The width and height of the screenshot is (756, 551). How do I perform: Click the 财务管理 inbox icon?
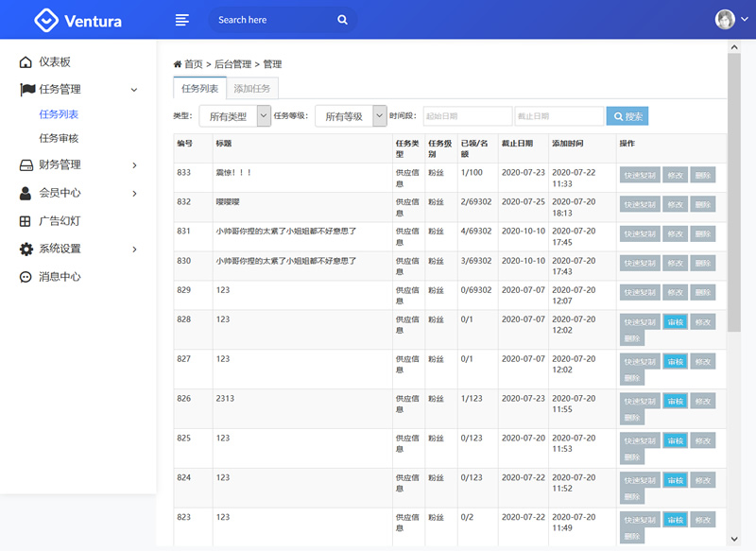point(26,165)
